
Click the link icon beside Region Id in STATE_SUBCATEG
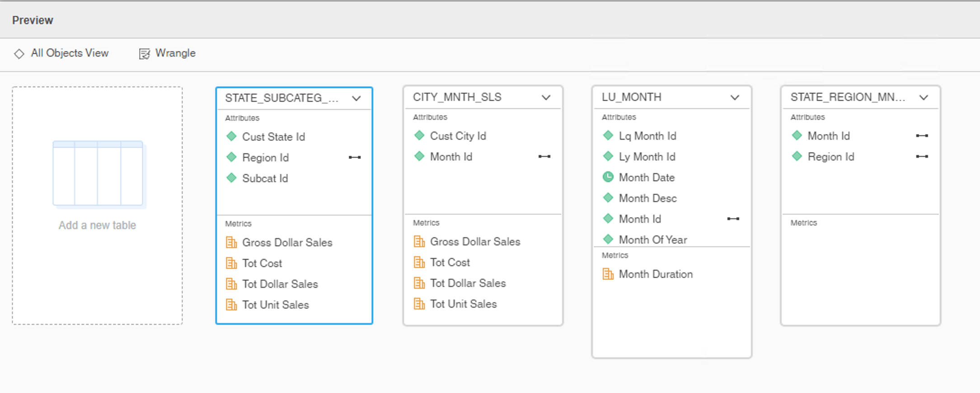click(x=355, y=157)
